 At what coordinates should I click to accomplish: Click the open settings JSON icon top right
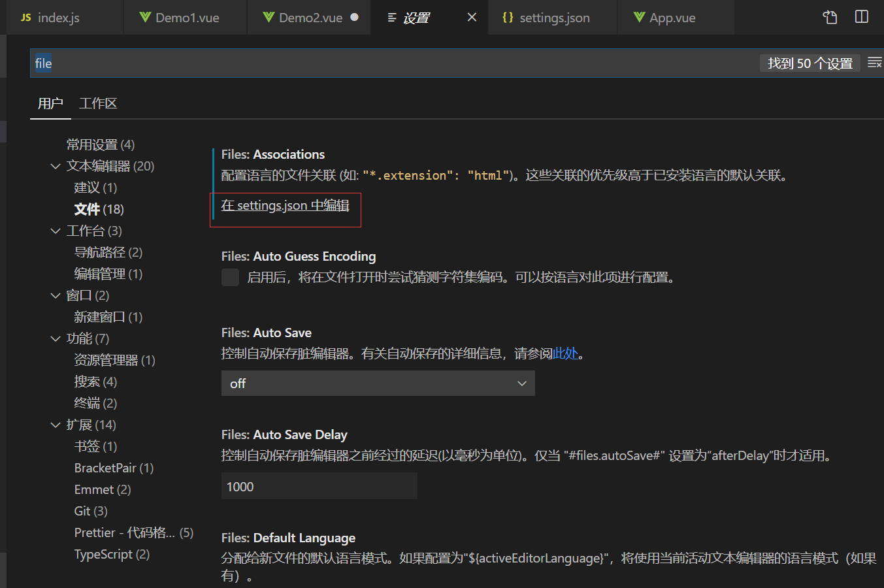point(829,17)
